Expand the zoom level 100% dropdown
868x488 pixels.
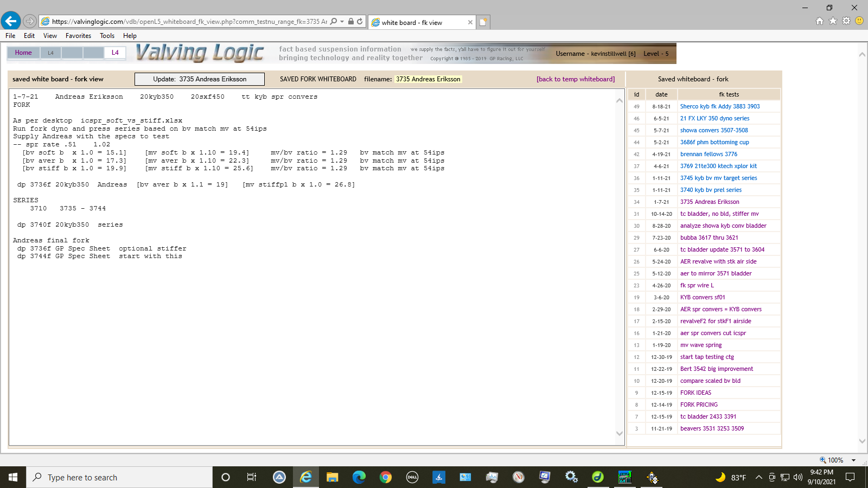pyautogui.click(x=853, y=460)
